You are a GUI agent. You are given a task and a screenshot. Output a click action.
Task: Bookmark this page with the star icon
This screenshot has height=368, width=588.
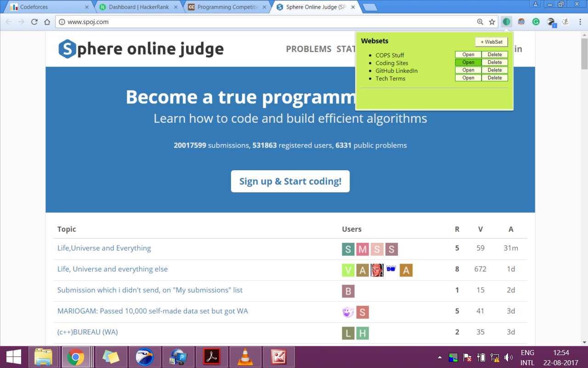[x=492, y=22]
